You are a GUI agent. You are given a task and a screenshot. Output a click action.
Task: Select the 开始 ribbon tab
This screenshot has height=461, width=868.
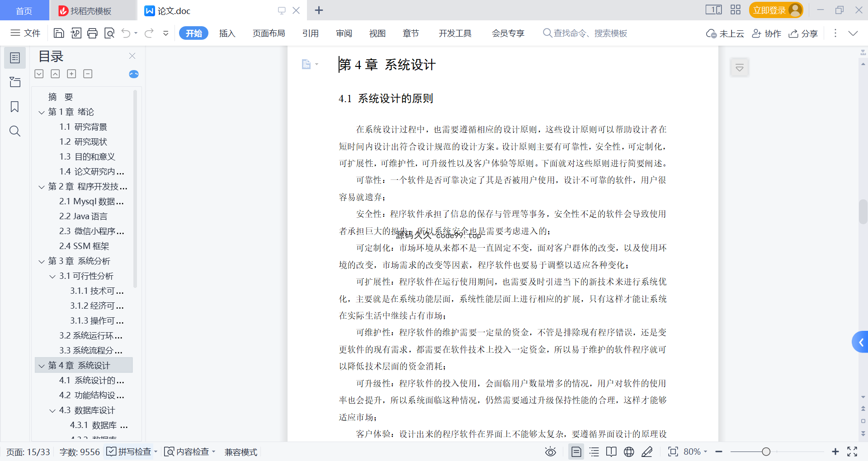click(193, 33)
